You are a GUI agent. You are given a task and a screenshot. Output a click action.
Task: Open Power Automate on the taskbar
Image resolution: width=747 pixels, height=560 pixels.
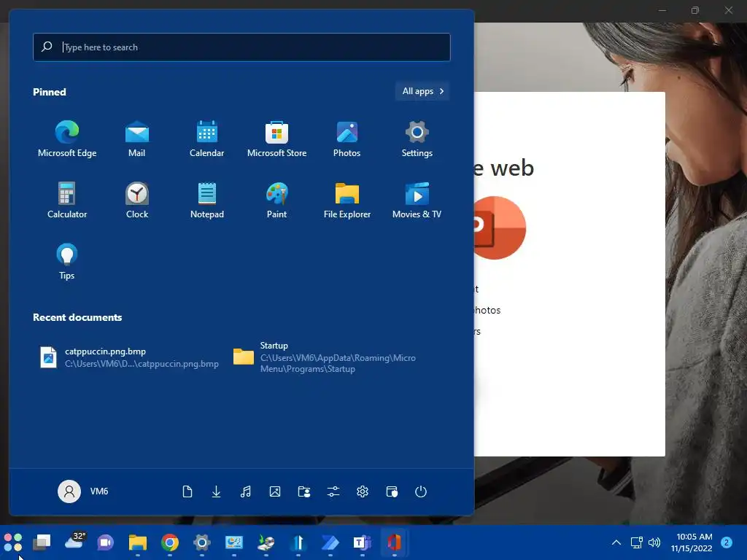[x=330, y=542]
